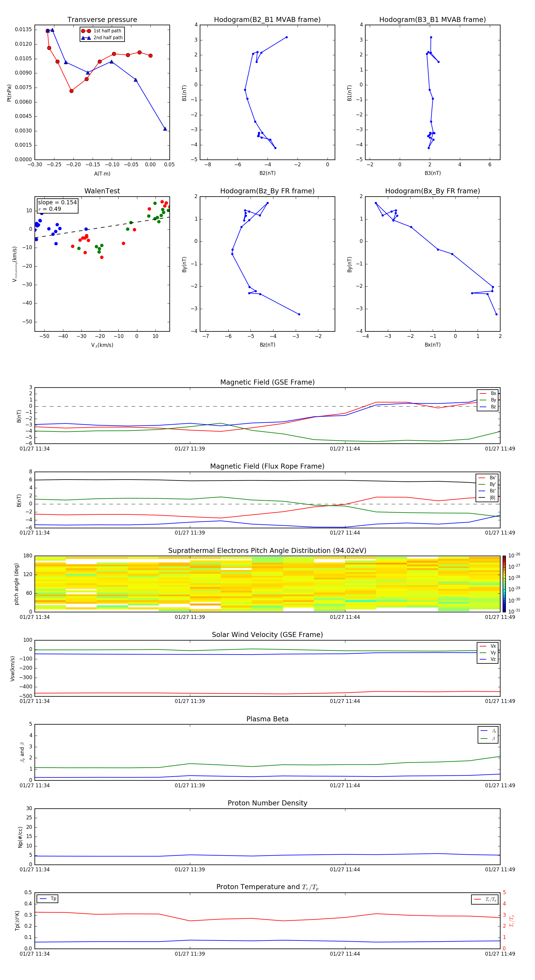This screenshot has width=535, height=980.
Task: Click the "B3(nT)" x-axis label
Action: pyautogui.click(x=432, y=173)
